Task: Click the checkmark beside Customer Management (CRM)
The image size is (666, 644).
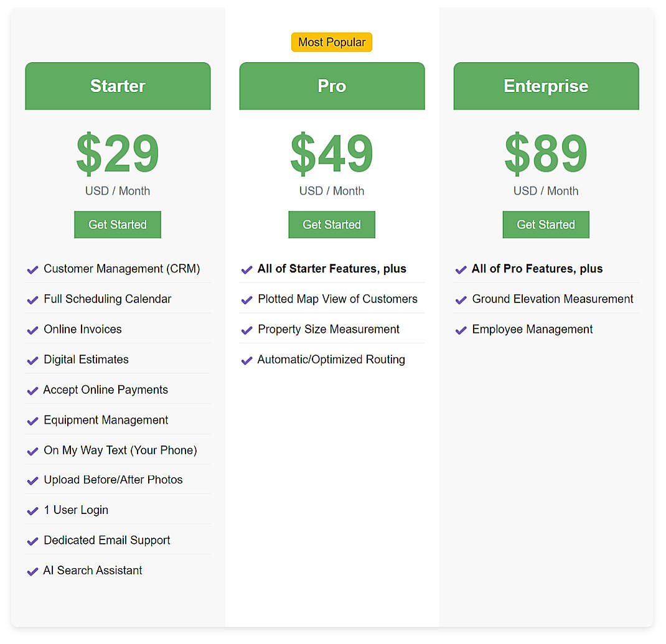Action: coord(32,269)
